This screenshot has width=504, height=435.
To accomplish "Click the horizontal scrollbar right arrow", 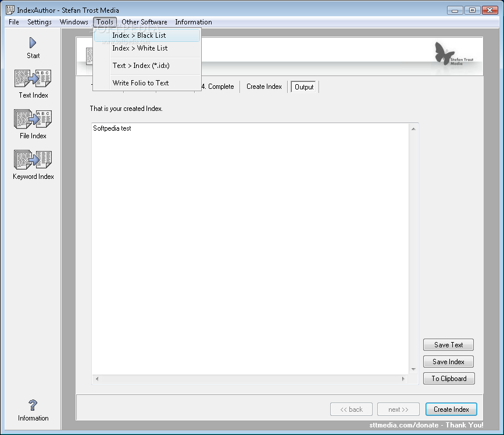I will pos(403,379).
